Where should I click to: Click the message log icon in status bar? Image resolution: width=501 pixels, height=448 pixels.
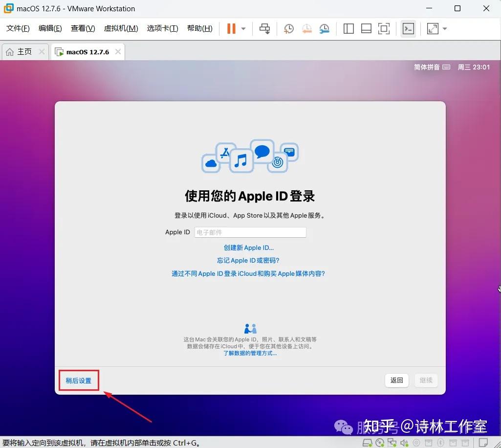[x=483, y=443]
